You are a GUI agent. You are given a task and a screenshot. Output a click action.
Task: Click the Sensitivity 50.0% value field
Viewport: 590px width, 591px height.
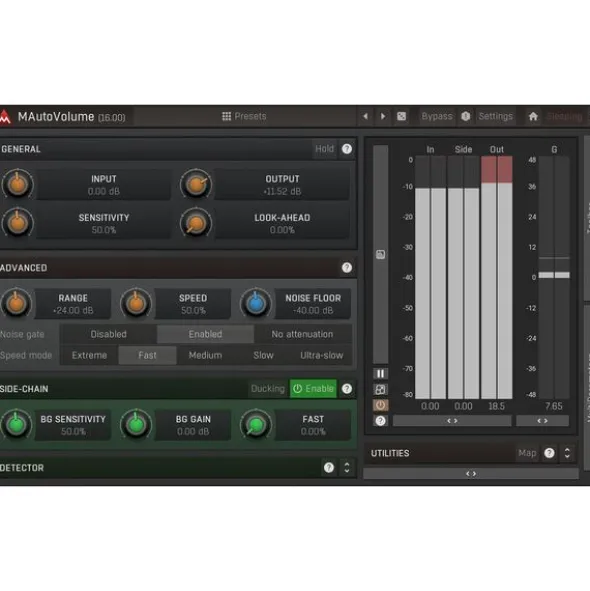[103, 224]
